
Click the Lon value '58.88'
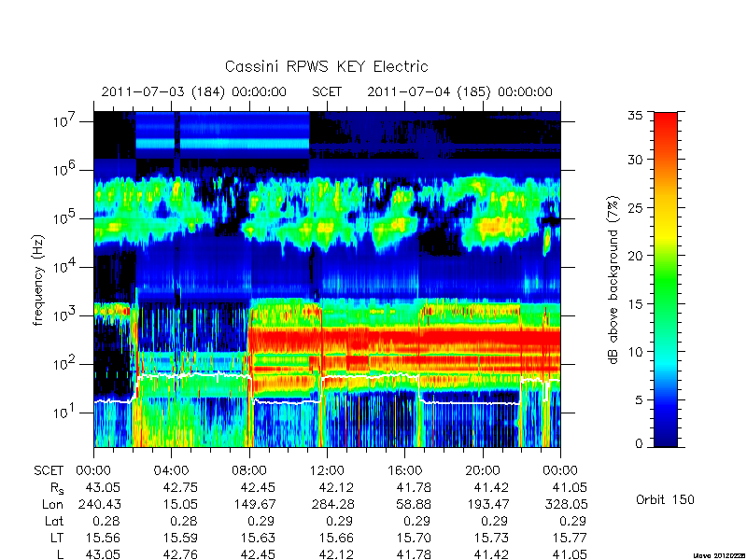pos(414,504)
